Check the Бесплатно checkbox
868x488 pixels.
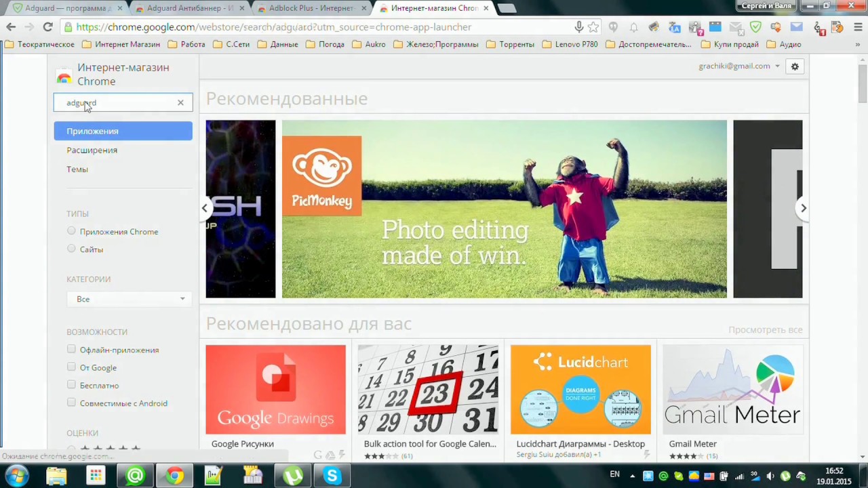pos(71,384)
